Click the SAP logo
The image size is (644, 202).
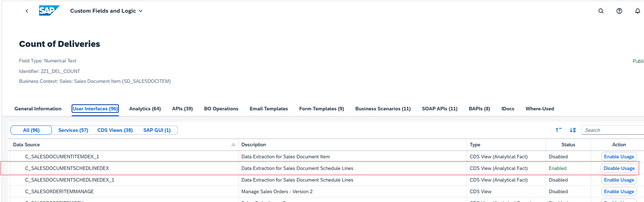coord(49,11)
